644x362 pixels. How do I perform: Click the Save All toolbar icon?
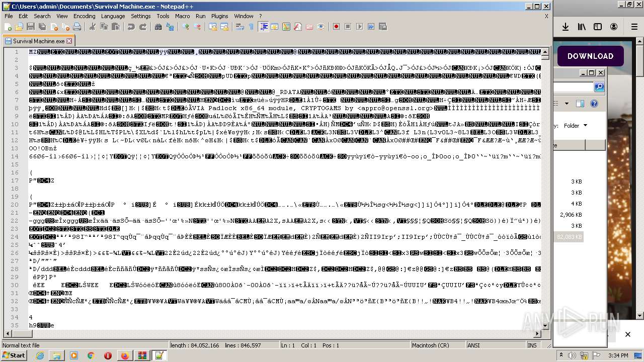[42, 27]
